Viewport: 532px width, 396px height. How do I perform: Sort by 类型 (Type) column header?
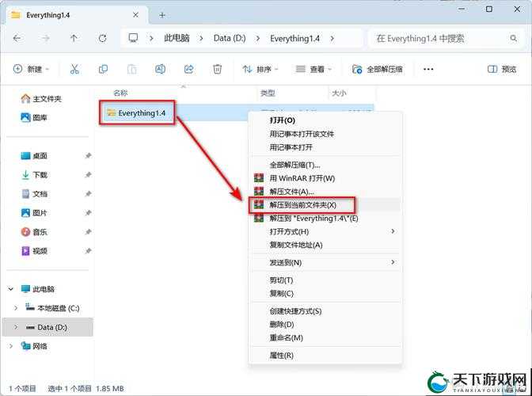pyautogui.click(x=268, y=93)
